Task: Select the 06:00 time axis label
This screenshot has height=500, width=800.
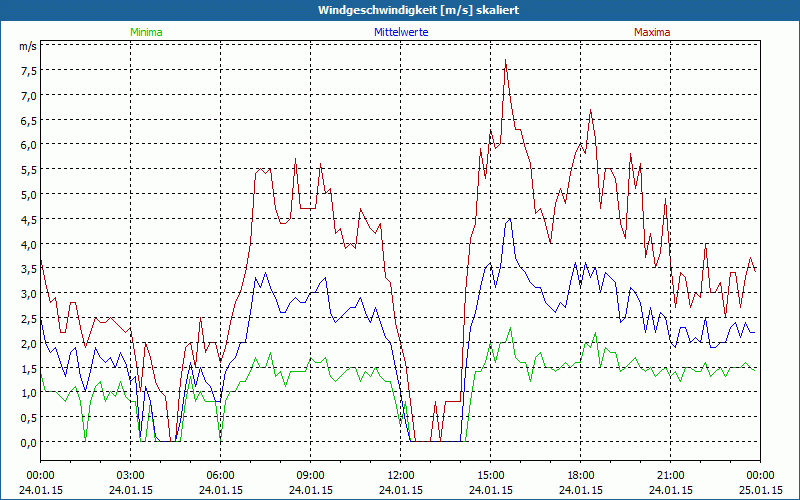Action: pyautogui.click(x=221, y=475)
